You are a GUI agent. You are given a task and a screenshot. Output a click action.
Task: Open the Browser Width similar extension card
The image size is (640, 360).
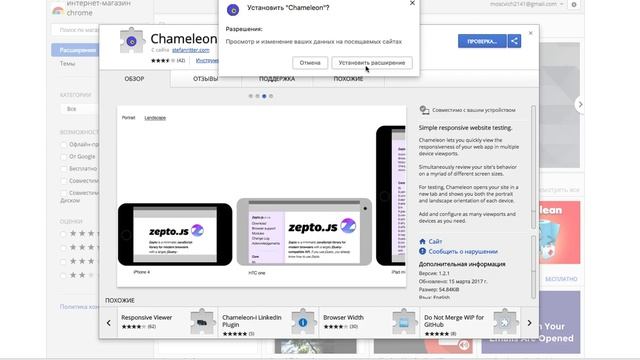pyautogui.click(x=369, y=322)
